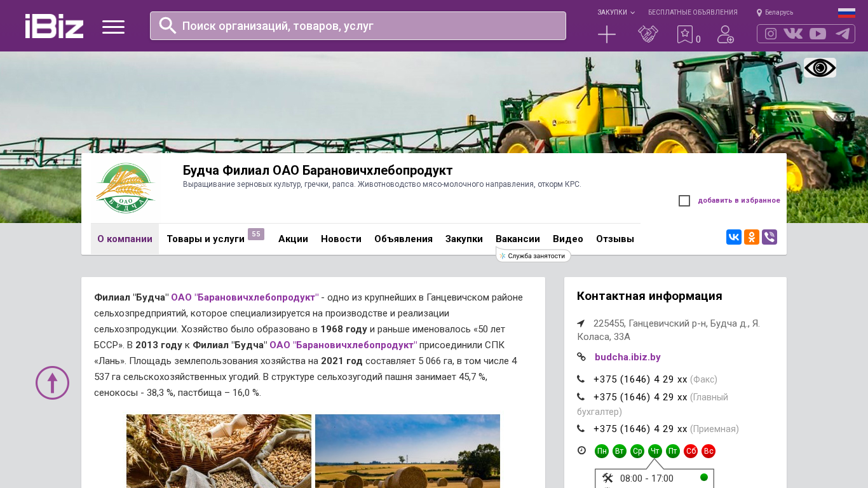The height and width of the screenshot is (488, 868).
Task: Open the Закупки company tab
Action: (464, 239)
